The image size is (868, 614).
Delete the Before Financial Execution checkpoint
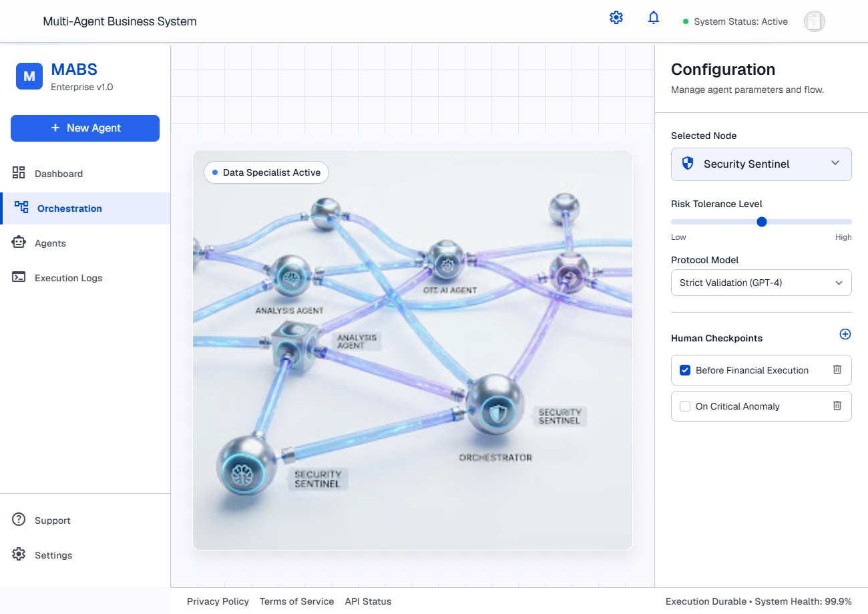pos(837,369)
